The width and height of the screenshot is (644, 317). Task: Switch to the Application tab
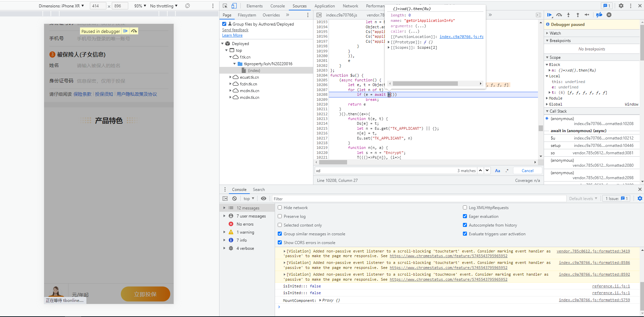tap(325, 6)
